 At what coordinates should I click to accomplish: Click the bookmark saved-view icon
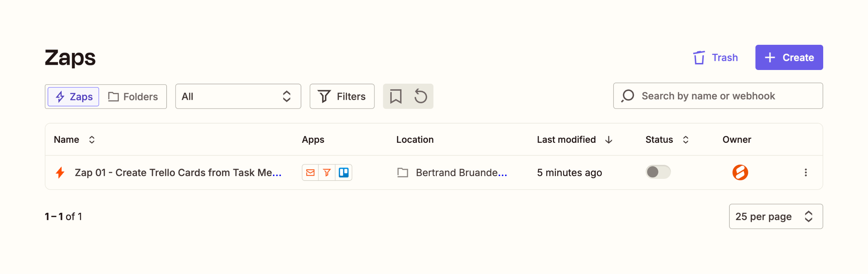396,96
